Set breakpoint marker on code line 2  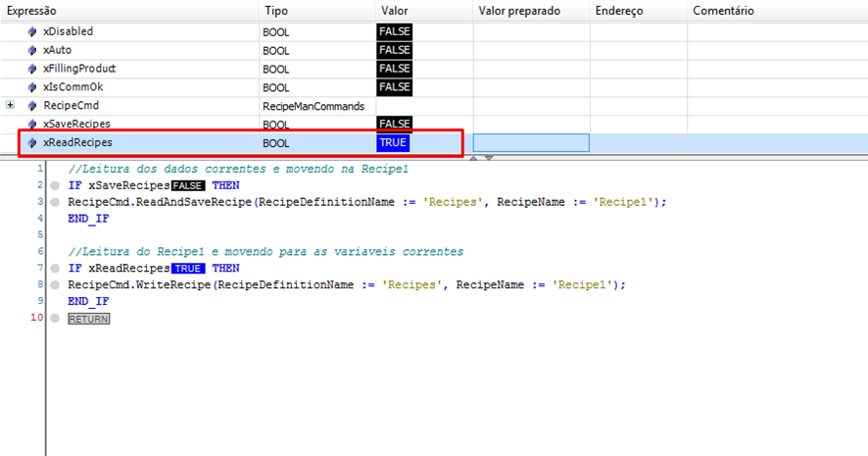55,185
